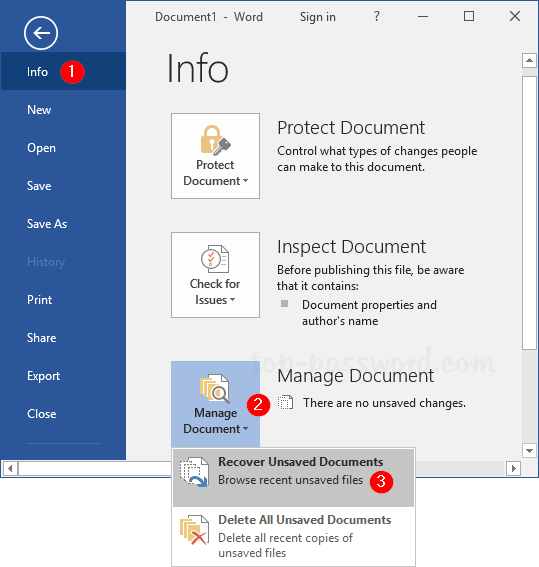The width and height of the screenshot is (539, 567).
Task: Click the unsaved changes page icon
Action: click(286, 402)
